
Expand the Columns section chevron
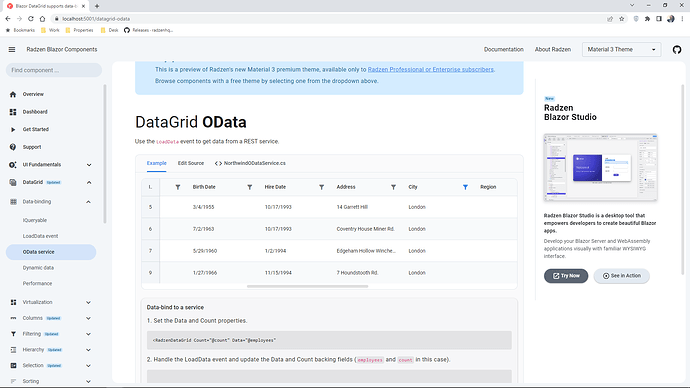88,318
